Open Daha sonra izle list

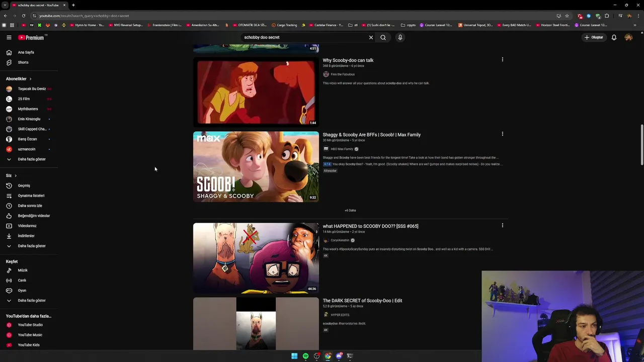point(29,206)
